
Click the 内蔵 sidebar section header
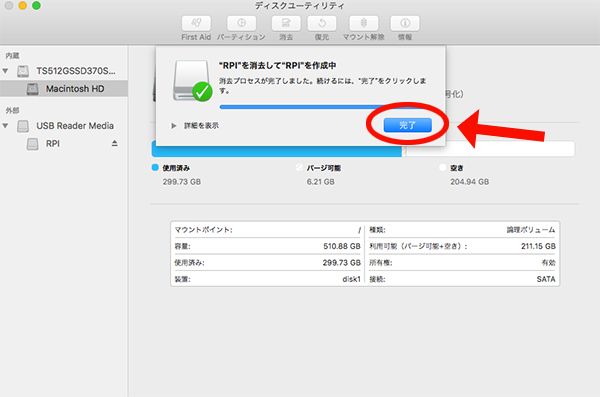point(12,56)
